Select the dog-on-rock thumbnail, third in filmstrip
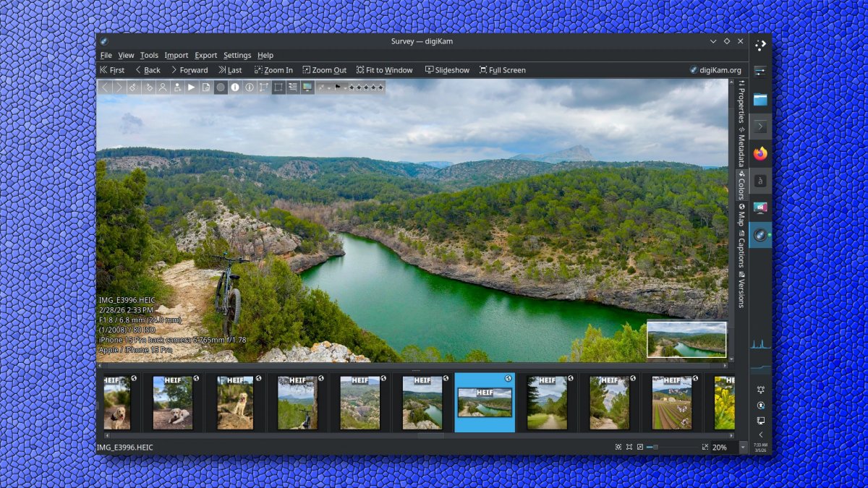 tap(235, 403)
